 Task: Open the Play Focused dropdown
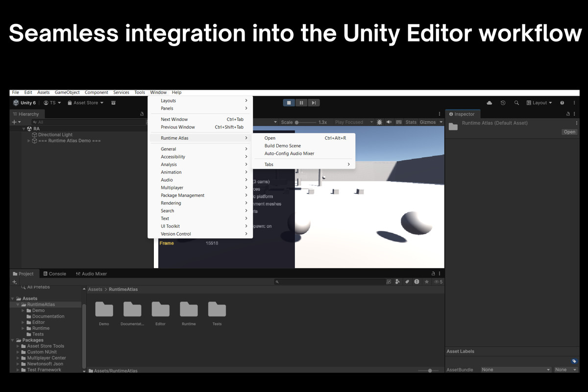click(x=353, y=122)
